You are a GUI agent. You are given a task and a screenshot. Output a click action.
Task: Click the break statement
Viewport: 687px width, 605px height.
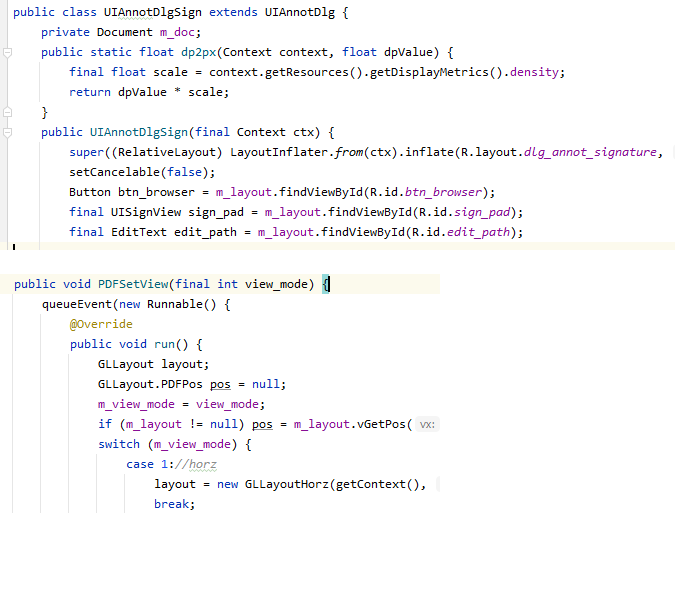click(x=174, y=504)
